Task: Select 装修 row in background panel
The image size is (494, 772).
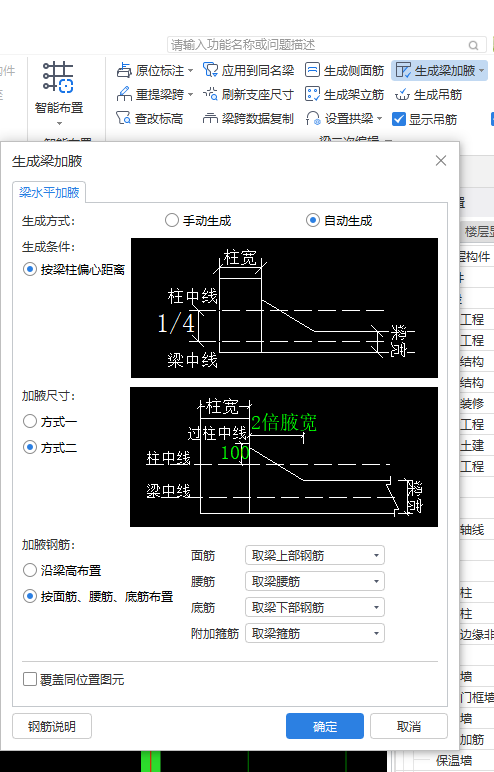Action: coord(472,404)
